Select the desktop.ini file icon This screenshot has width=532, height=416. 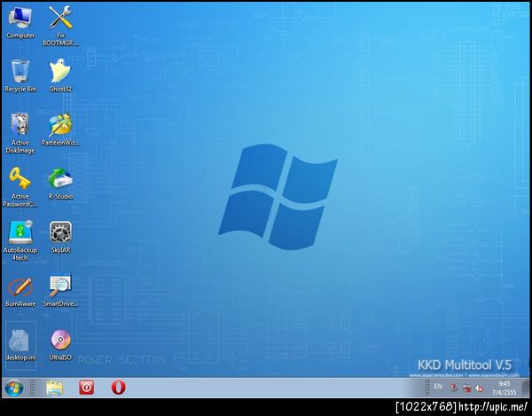pos(20,344)
